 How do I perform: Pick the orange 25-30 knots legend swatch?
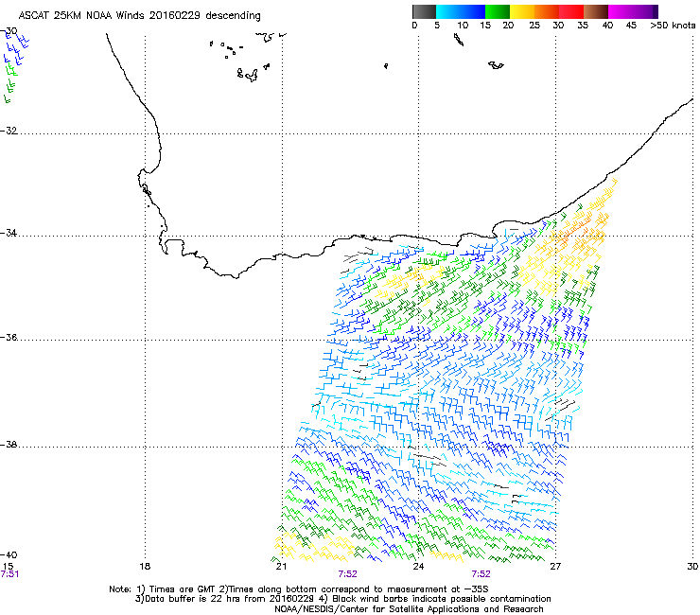[547, 11]
